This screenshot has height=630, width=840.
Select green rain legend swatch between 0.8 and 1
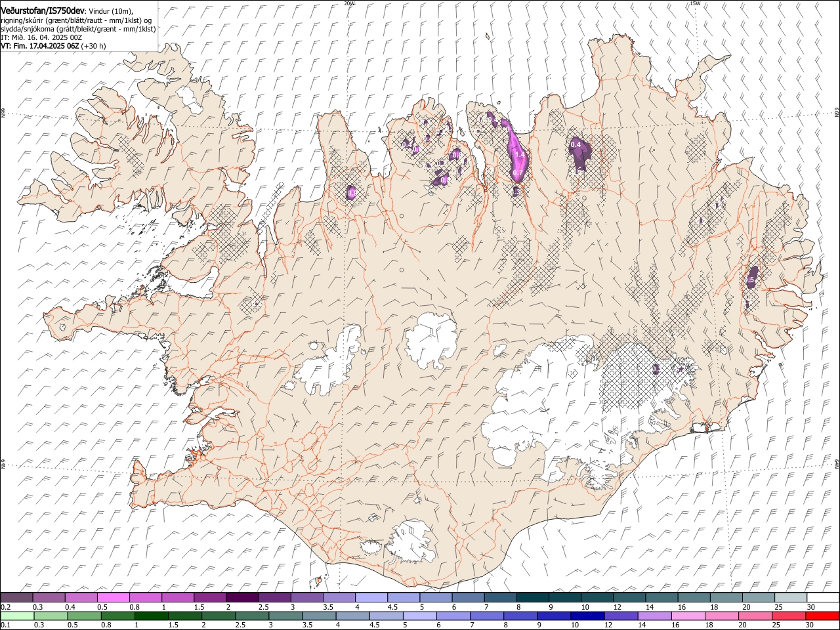click(x=117, y=616)
